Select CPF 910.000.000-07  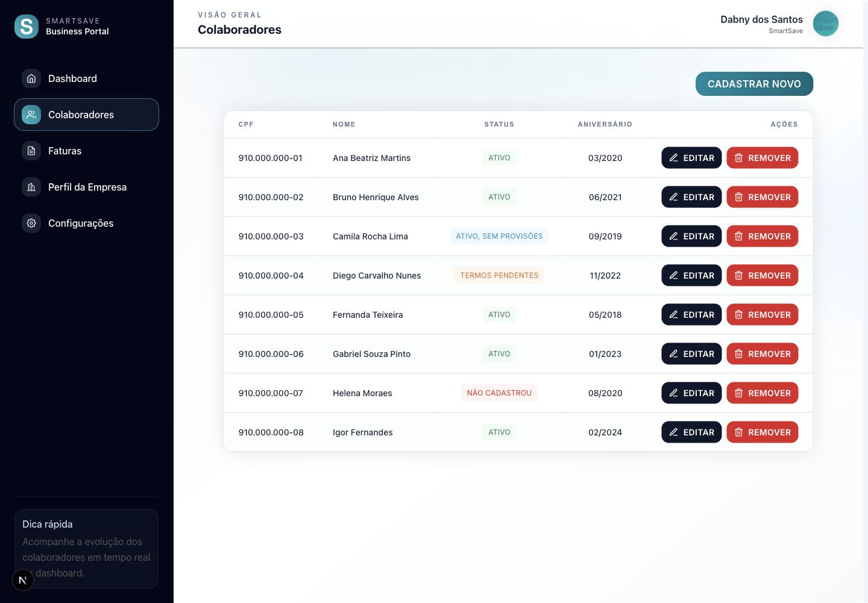271,393
